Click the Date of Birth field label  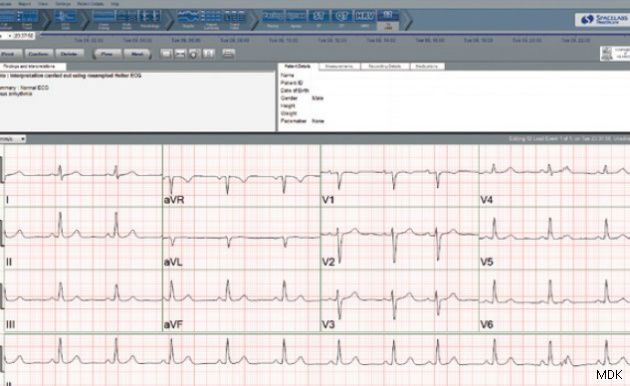pos(295,90)
